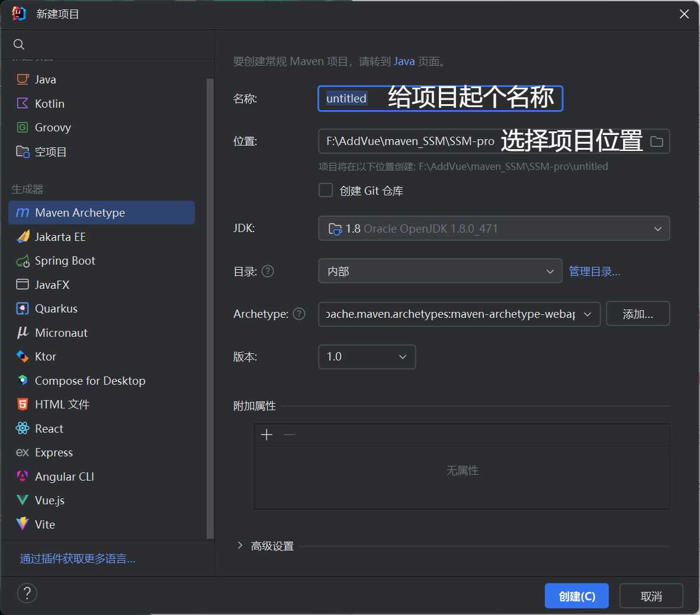Select the Kotlin project type
Screen dimensions: 700x615
[49, 104]
